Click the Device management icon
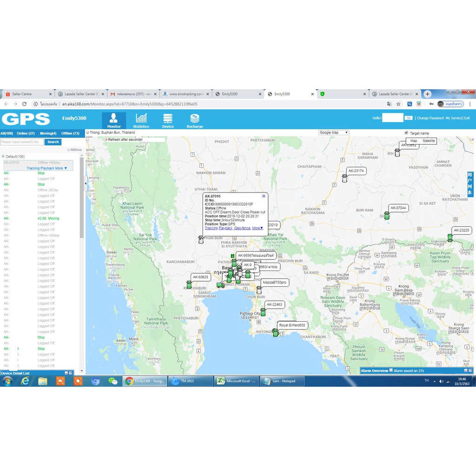Viewport: 476px width, 476px height. tap(168, 119)
